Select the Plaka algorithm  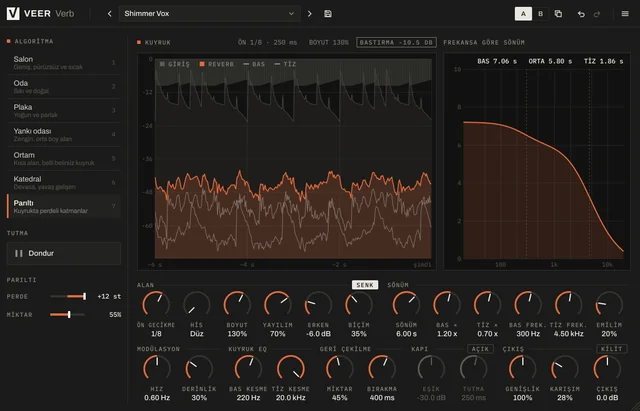[x=64, y=111]
